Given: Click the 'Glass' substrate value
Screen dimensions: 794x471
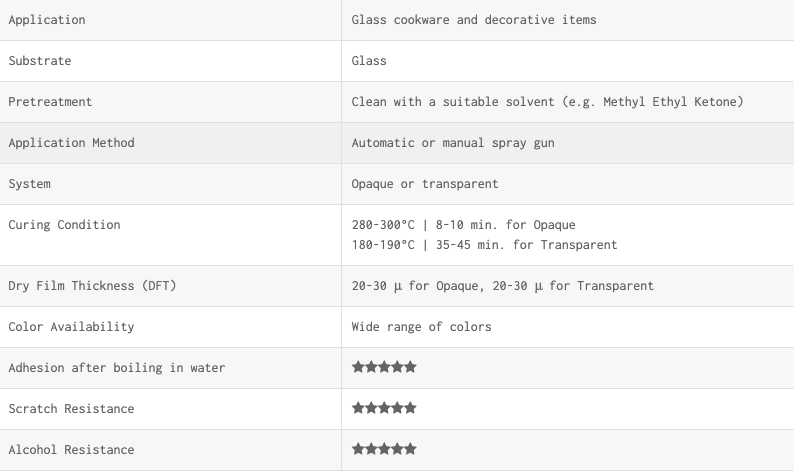Looking at the screenshot, I should point(369,61).
